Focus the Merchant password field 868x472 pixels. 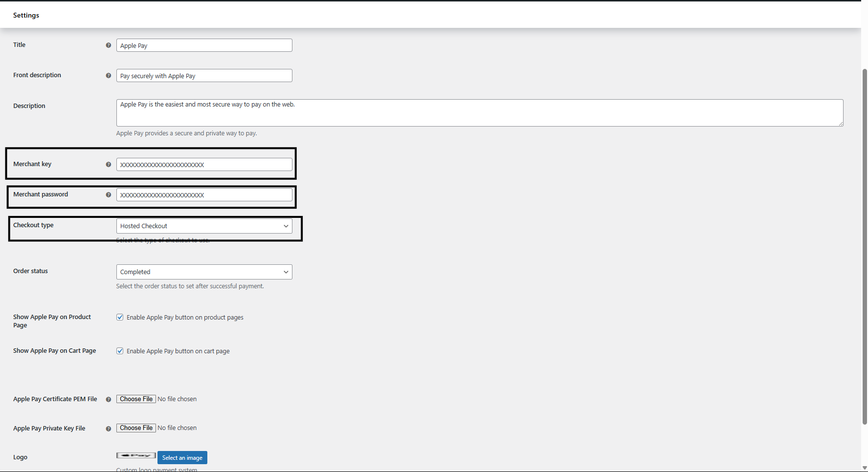pyautogui.click(x=204, y=194)
